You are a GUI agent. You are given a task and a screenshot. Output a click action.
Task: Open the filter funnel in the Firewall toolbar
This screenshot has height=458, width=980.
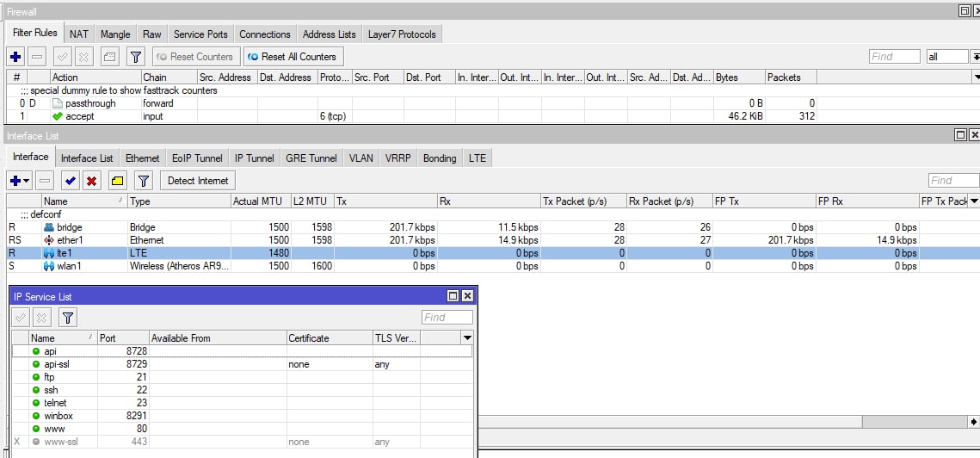pyautogui.click(x=136, y=56)
